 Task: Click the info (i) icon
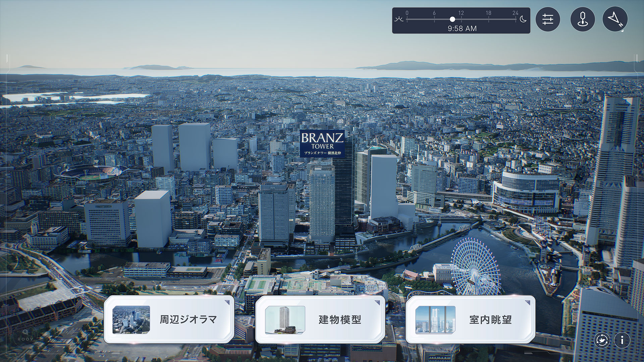point(622,340)
